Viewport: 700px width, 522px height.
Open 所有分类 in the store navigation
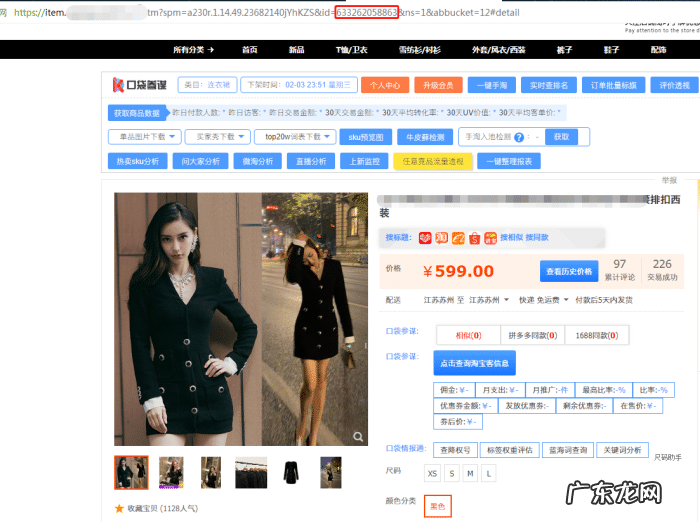click(x=193, y=50)
